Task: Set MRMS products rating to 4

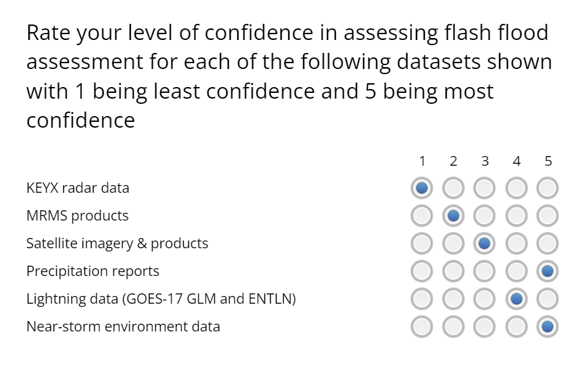Action: coord(516,216)
